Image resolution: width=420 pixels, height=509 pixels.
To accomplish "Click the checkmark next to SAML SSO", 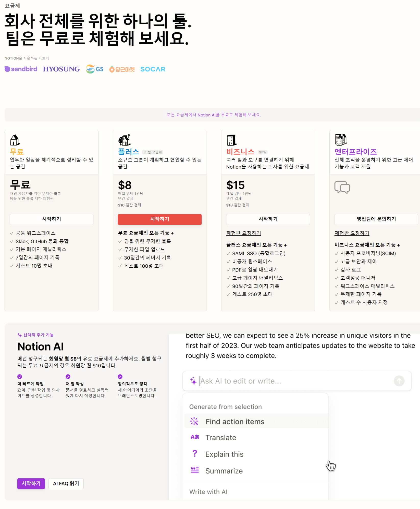I will (228, 254).
